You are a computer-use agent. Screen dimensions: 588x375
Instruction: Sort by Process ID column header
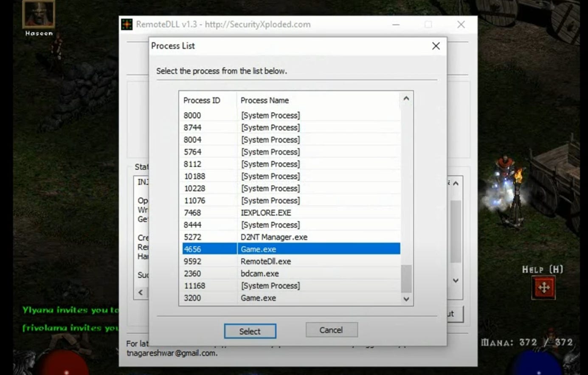(x=208, y=100)
